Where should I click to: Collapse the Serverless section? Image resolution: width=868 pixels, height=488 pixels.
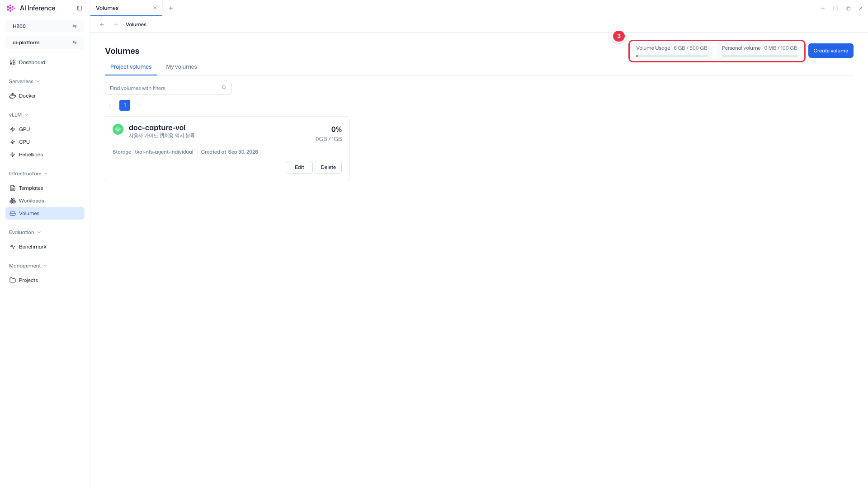click(24, 81)
